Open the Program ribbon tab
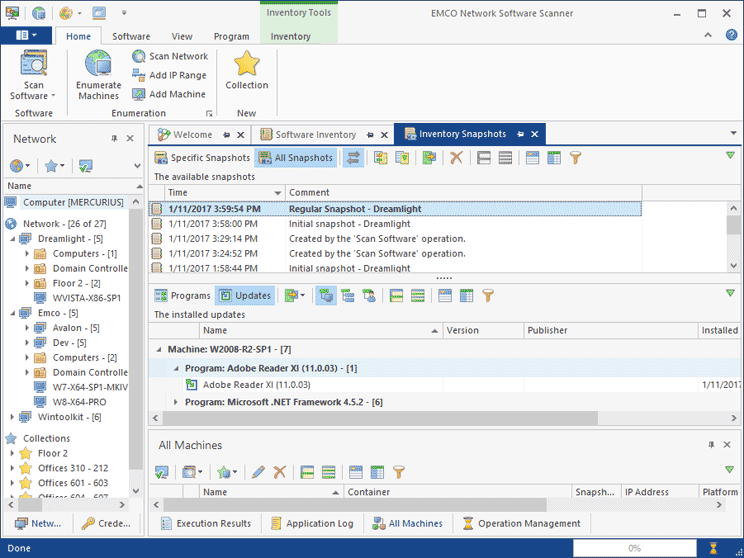Viewport: 744px width, 558px height. pyautogui.click(x=232, y=37)
